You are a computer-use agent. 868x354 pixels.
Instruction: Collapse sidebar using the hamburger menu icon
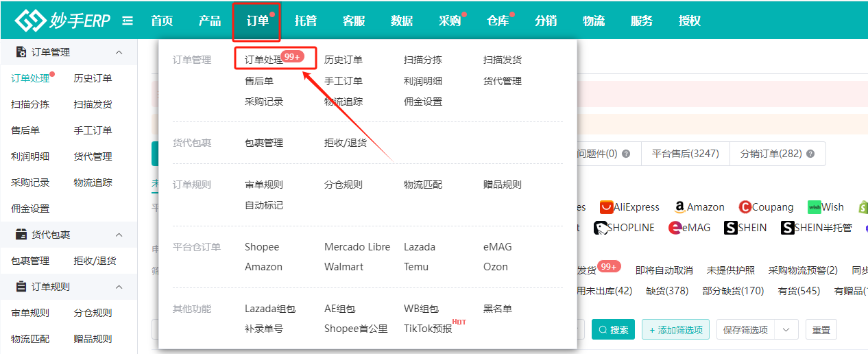[128, 21]
